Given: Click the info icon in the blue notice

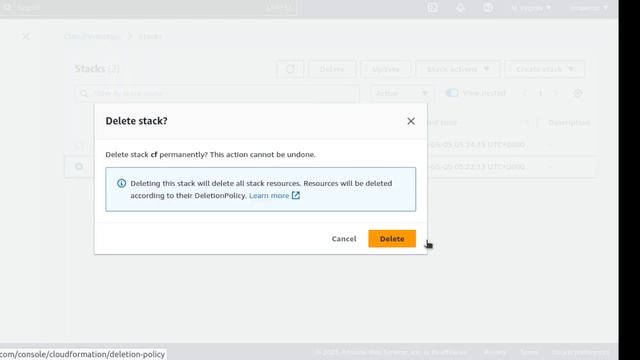Looking at the screenshot, I should point(121,183).
